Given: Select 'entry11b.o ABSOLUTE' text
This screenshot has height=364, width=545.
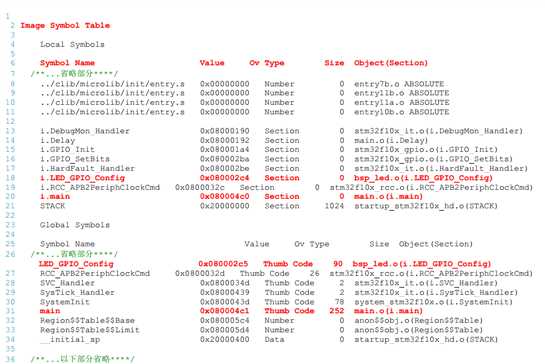Looking at the screenshot, I should 401,93.
